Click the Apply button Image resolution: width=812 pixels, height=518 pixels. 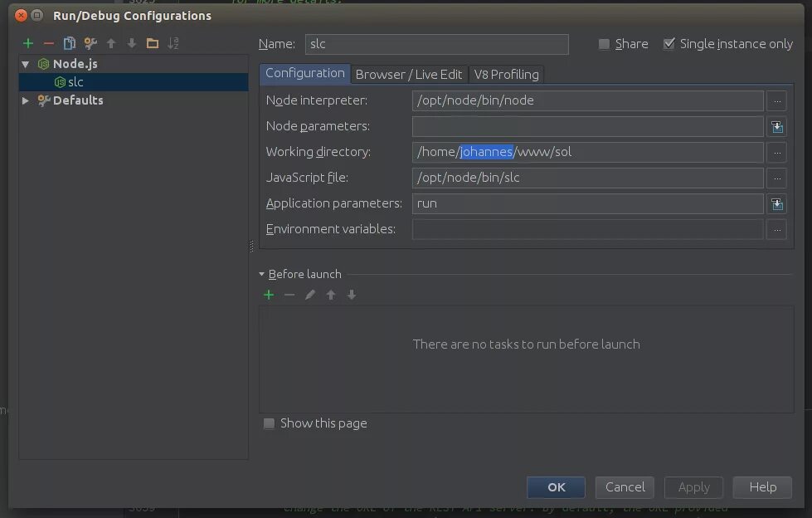pyautogui.click(x=694, y=487)
